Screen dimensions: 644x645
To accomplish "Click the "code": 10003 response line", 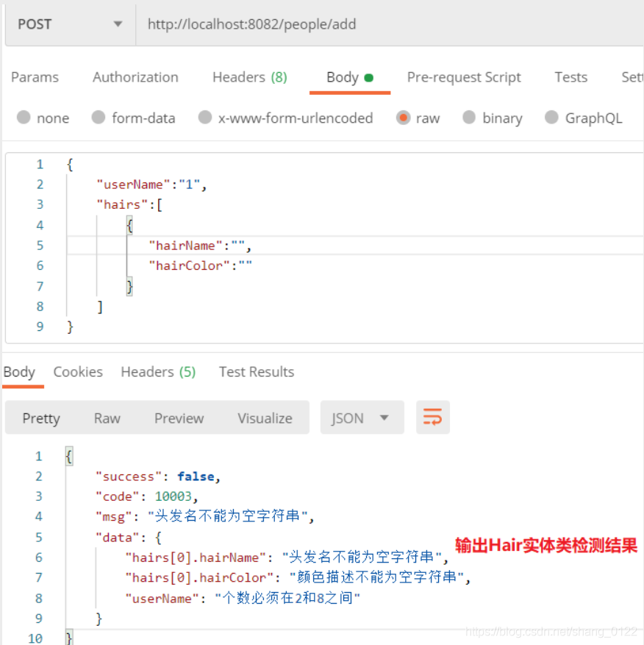I will pos(147,496).
